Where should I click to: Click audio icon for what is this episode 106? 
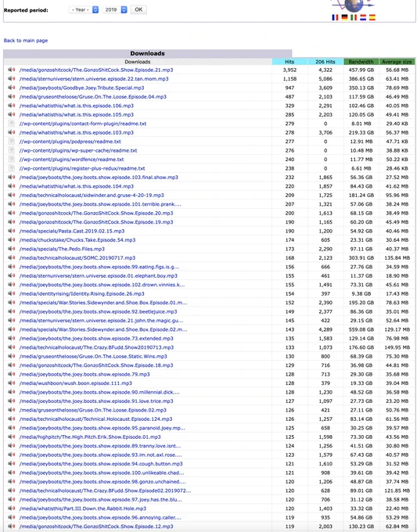coord(12,106)
